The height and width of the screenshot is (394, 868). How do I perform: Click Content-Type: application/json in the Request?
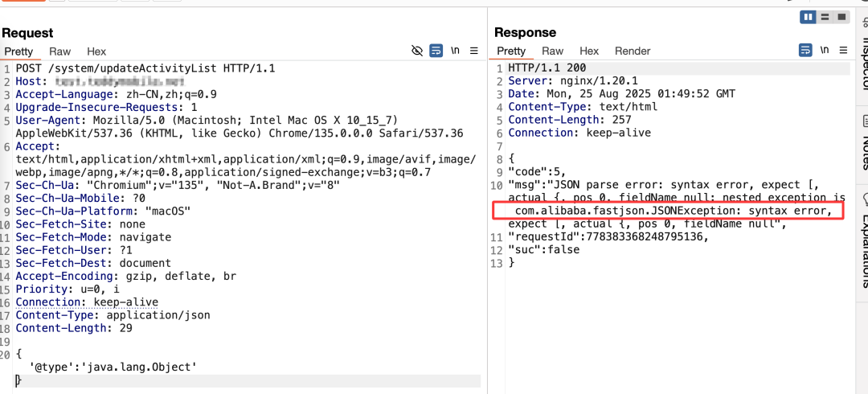click(113, 315)
